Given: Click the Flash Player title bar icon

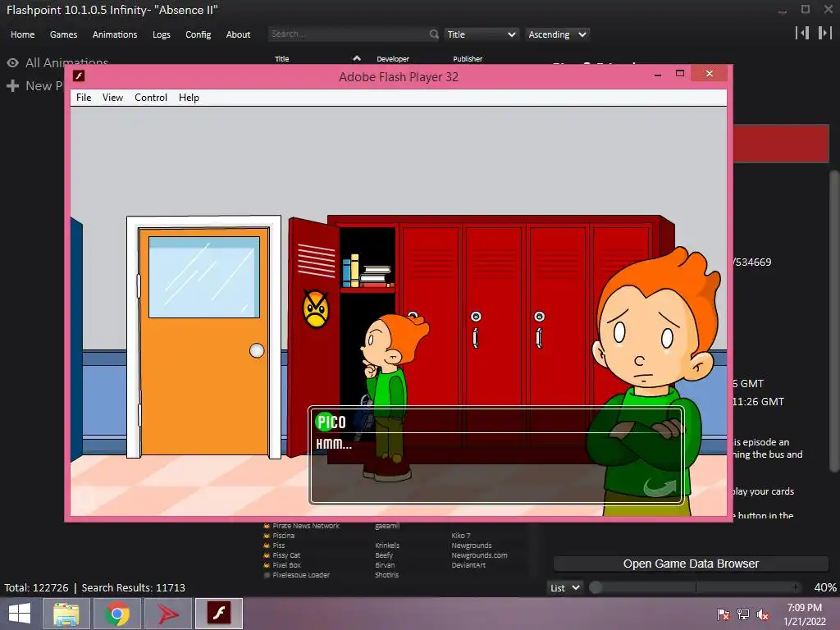Looking at the screenshot, I should pos(79,76).
